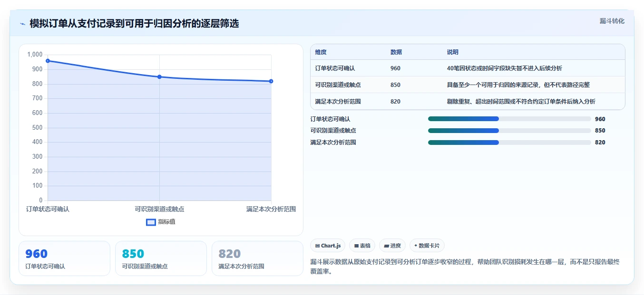Click the 维度 column header

coord(321,52)
